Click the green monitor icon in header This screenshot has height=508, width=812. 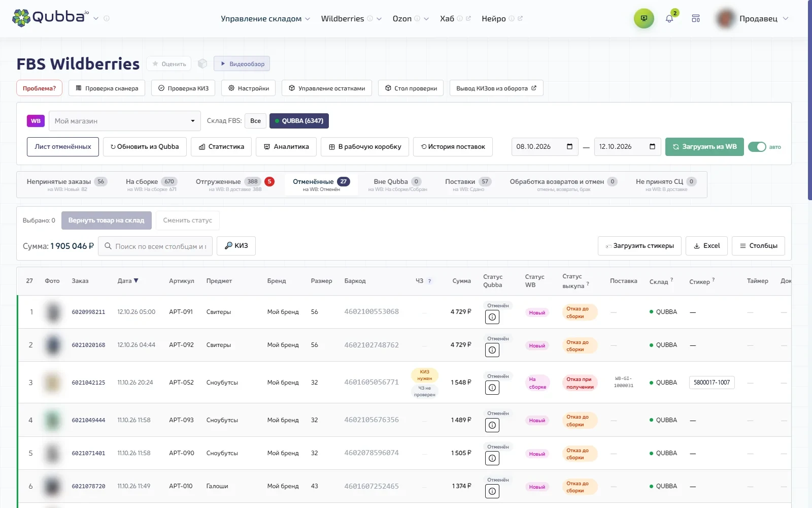click(644, 18)
